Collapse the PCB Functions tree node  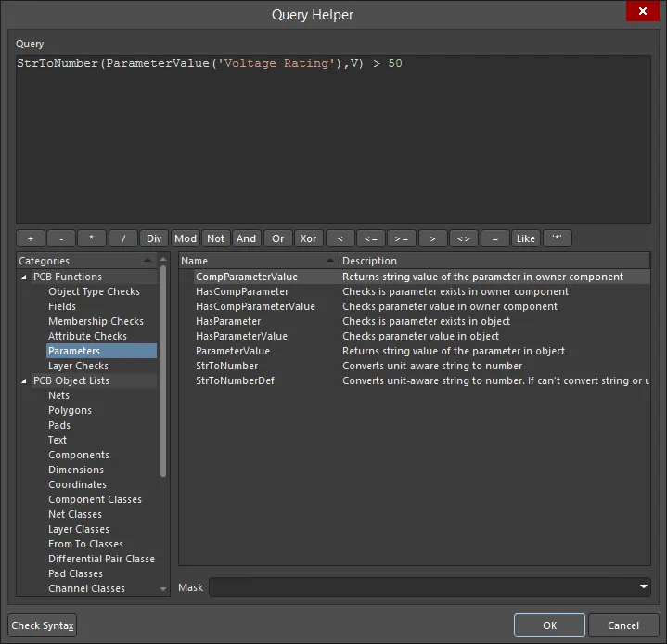pyautogui.click(x=24, y=277)
